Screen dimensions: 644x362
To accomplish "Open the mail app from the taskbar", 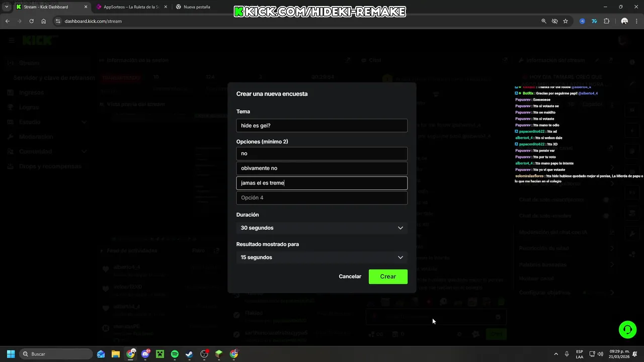I will point(101,354).
